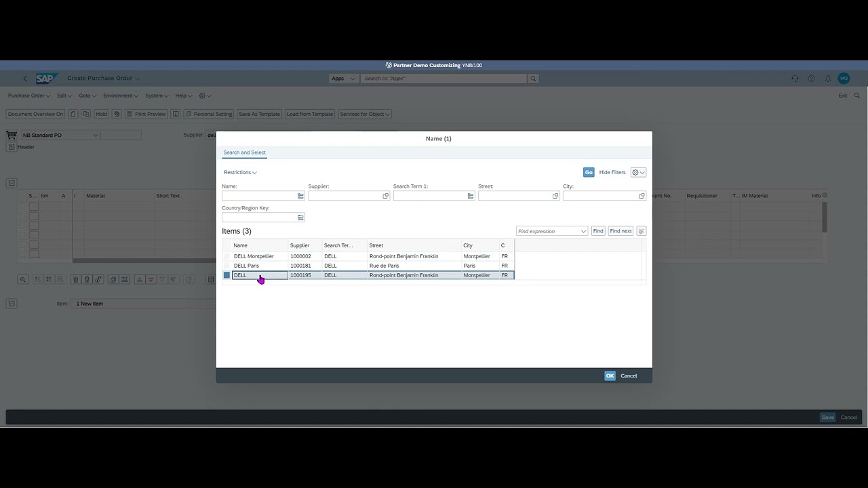The image size is (868, 488).
Task: Click the purchase order table vertical scrollbar
Action: pyautogui.click(x=825, y=217)
